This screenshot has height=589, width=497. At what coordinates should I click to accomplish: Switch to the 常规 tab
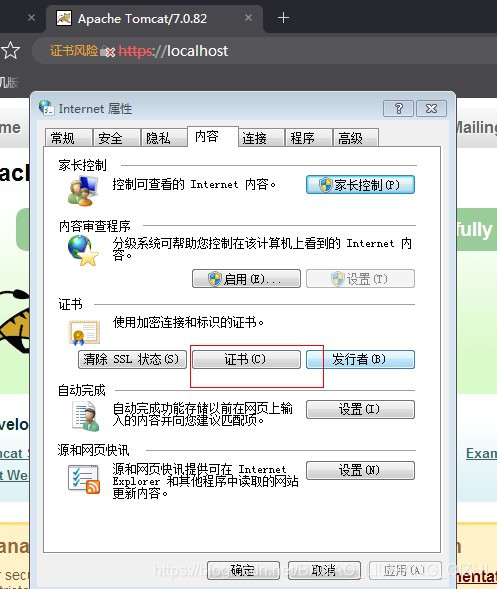click(x=69, y=138)
